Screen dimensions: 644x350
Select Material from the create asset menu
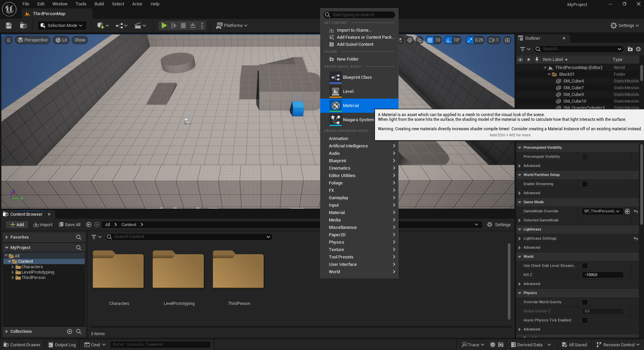pos(351,106)
